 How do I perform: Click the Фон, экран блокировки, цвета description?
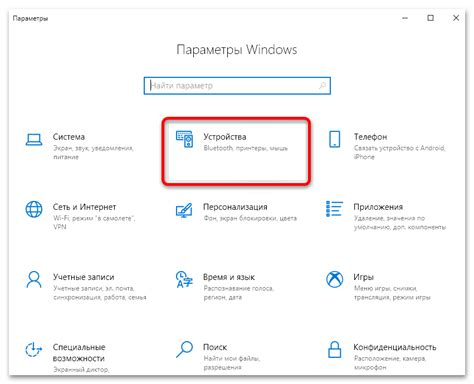[x=250, y=218]
